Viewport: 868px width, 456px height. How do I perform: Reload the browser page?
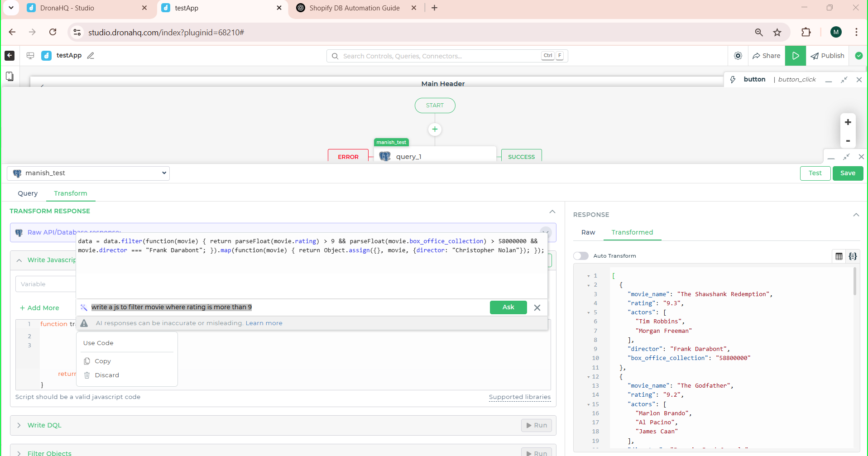[53, 32]
